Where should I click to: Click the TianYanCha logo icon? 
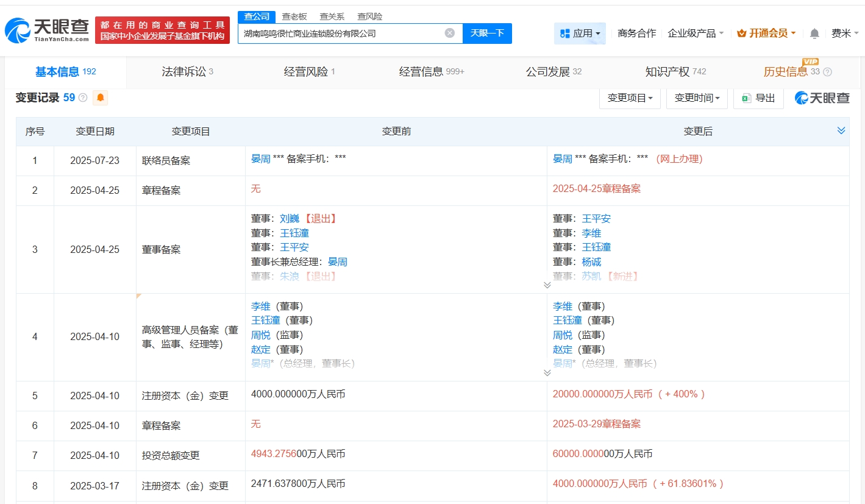pos(17,30)
